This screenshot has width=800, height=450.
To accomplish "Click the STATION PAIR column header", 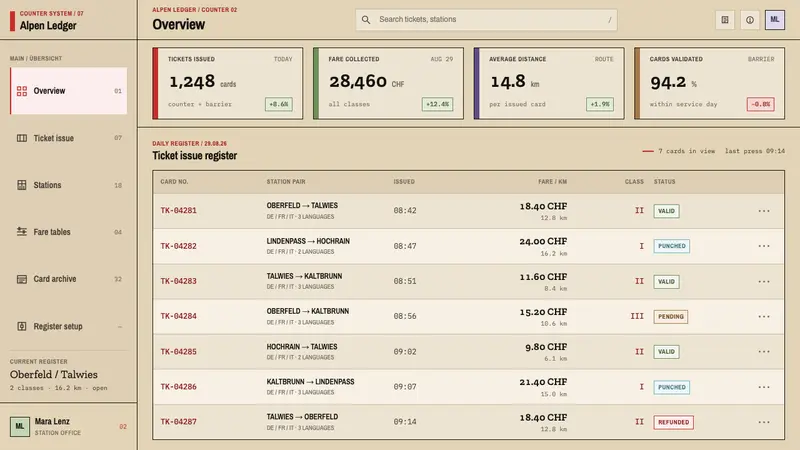I will (286, 182).
